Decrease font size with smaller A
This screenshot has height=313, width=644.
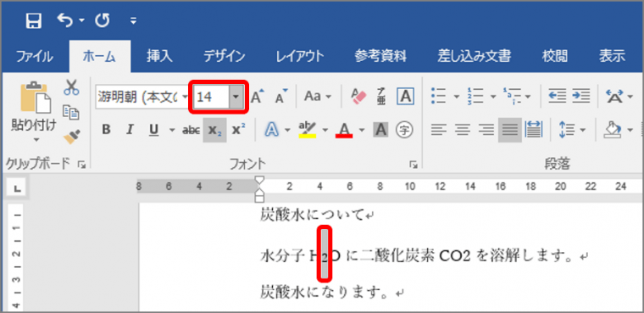(x=281, y=97)
